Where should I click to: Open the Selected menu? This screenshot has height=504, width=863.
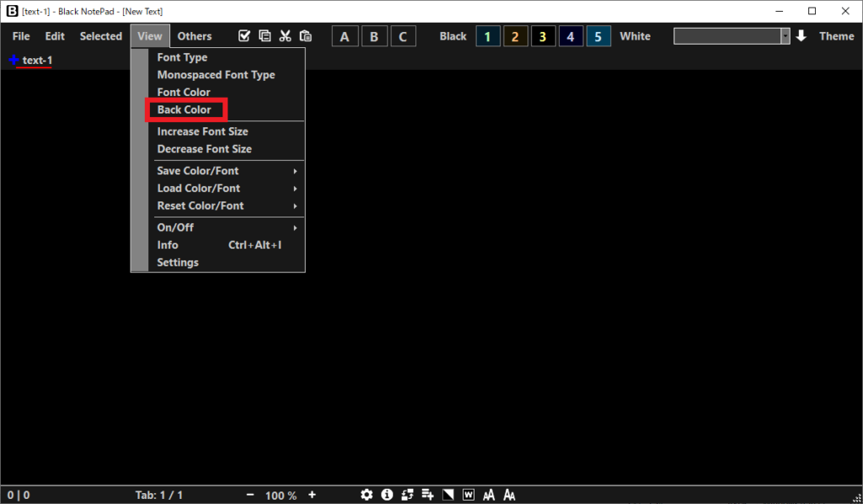point(101,35)
